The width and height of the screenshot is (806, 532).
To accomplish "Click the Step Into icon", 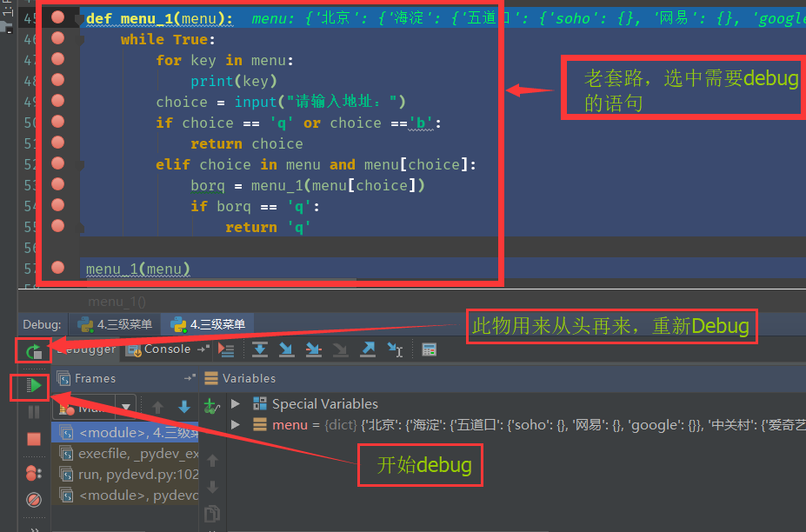I will click(x=286, y=349).
